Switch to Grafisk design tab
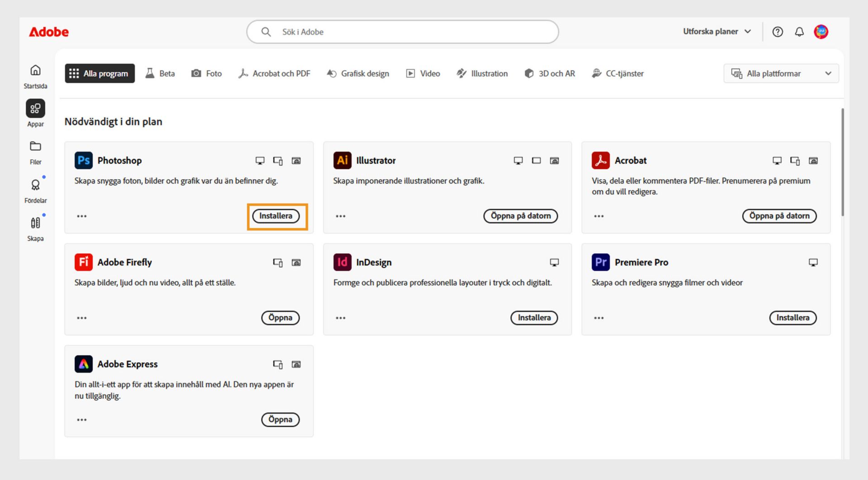This screenshot has height=480, width=868. click(358, 74)
